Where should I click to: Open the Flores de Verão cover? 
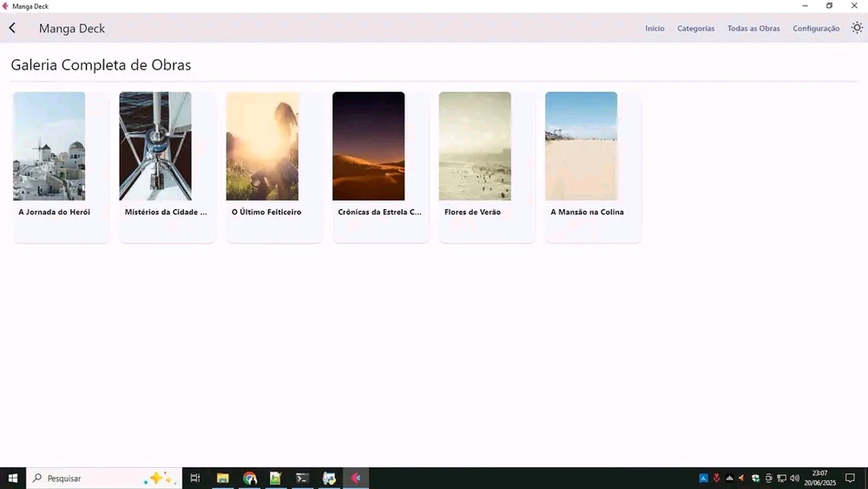[475, 146]
